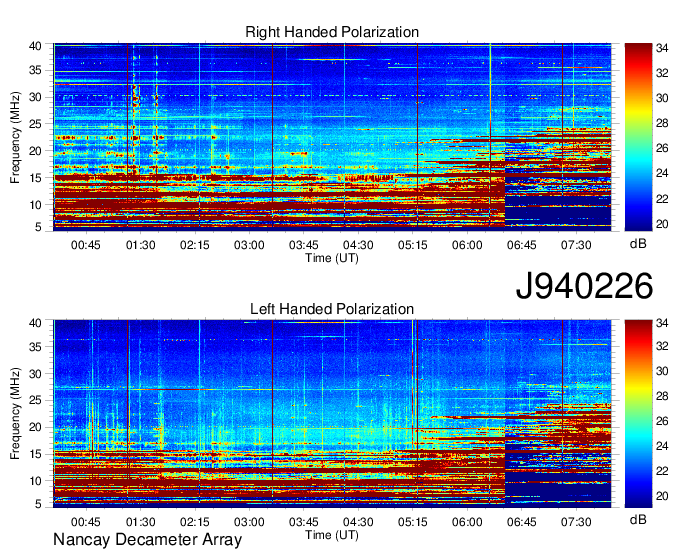Click the 5 MHz tick on the bottom plot
Viewport: 680px width, 552px height.
(x=38, y=504)
